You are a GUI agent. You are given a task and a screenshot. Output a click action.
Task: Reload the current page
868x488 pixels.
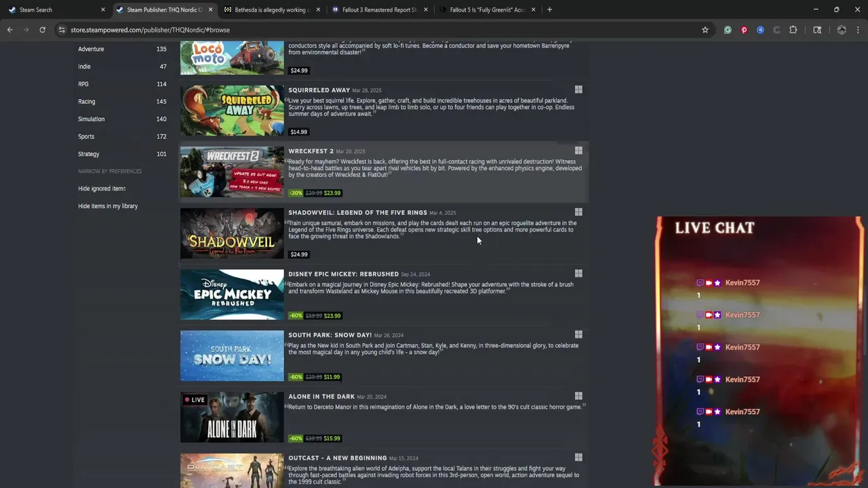(42, 30)
